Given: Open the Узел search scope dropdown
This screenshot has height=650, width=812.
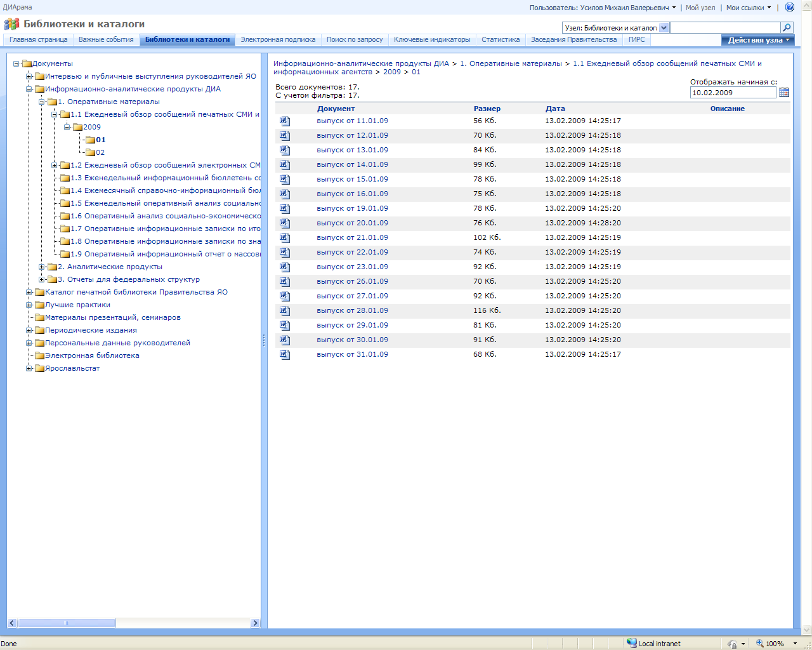Looking at the screenshot, I should 664,28.
